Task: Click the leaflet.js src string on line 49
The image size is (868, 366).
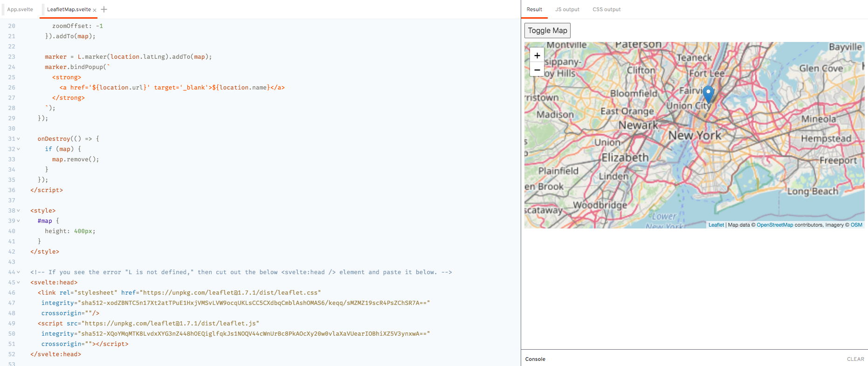Action: point(170,324)
